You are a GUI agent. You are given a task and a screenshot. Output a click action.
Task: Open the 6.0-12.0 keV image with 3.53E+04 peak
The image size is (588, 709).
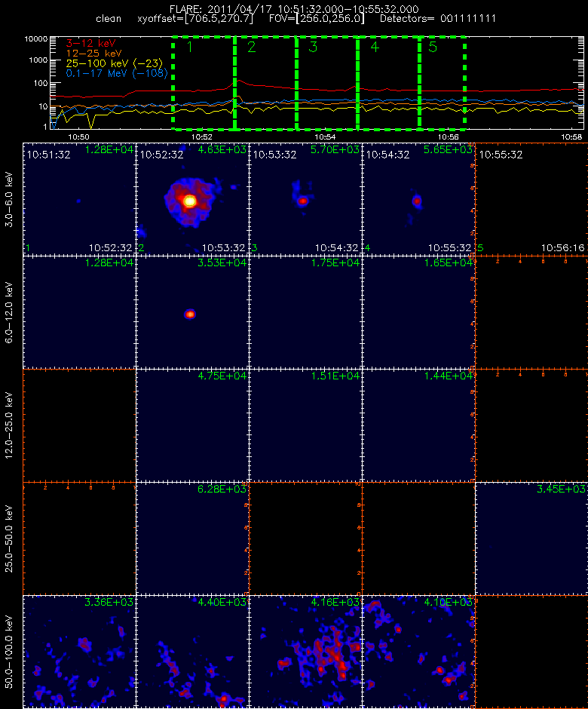pyautogui.click(x=192, y=312)
